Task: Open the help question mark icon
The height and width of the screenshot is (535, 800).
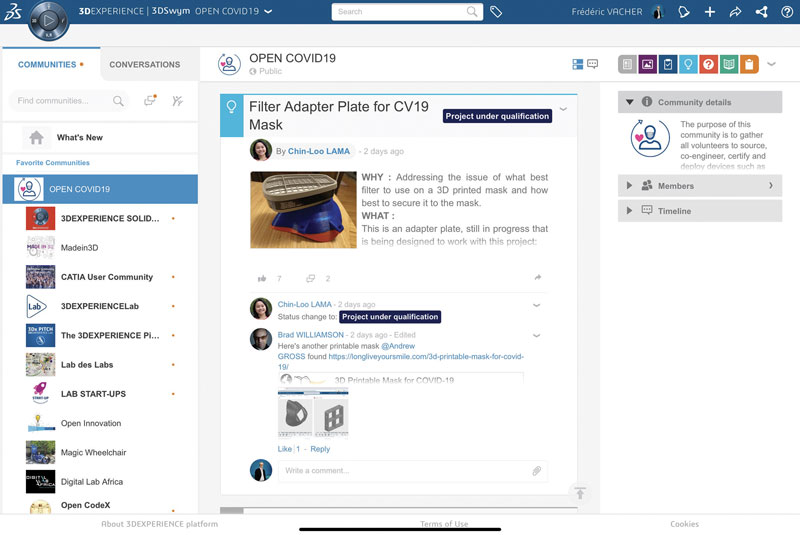Action: [787, 11]
